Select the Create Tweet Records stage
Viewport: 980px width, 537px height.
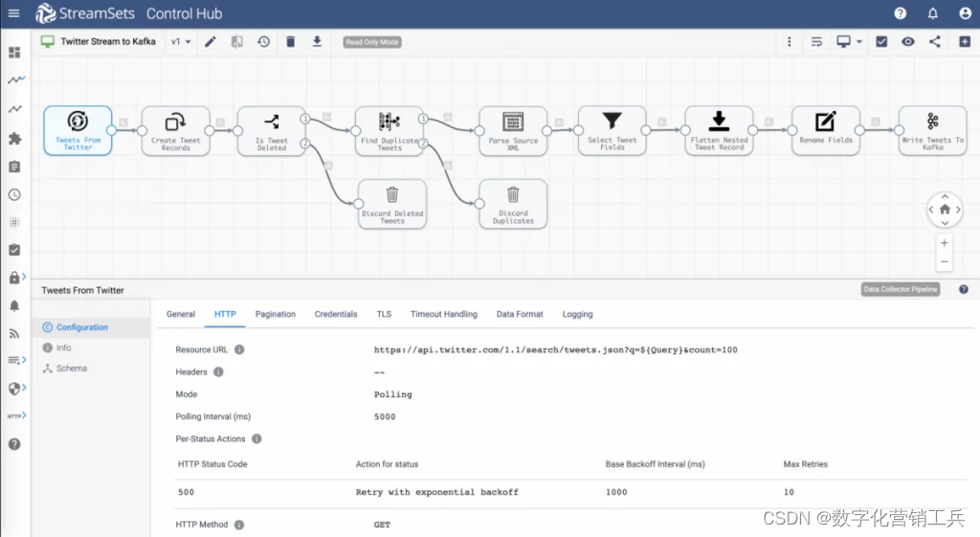(176, 130)
